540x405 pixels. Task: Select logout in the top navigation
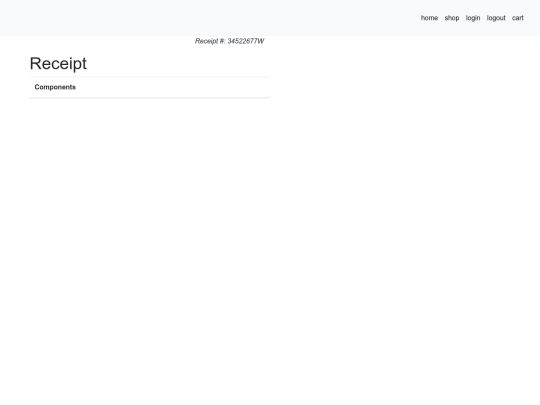click(x=496, y=18)
